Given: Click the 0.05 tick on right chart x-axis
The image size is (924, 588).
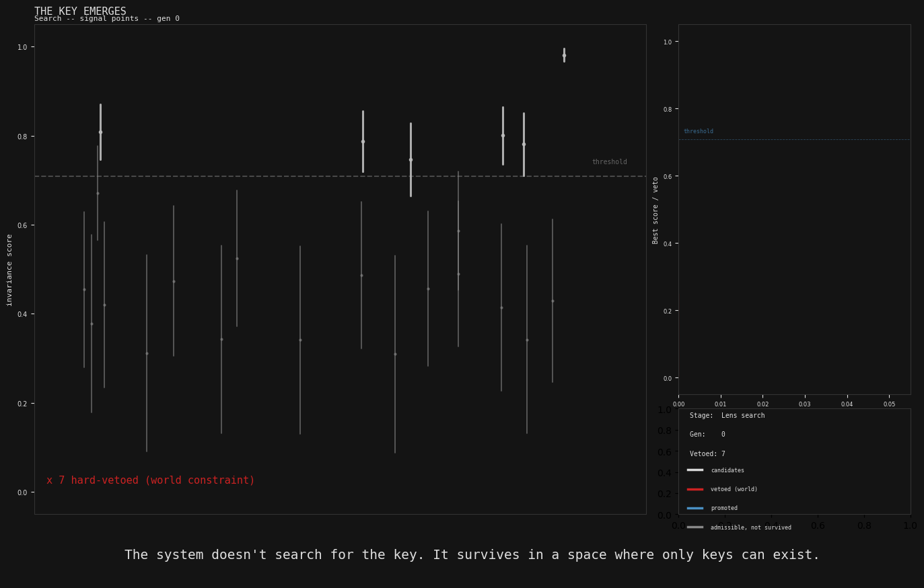Looking at the screenshot, I should tap(889, 404).
